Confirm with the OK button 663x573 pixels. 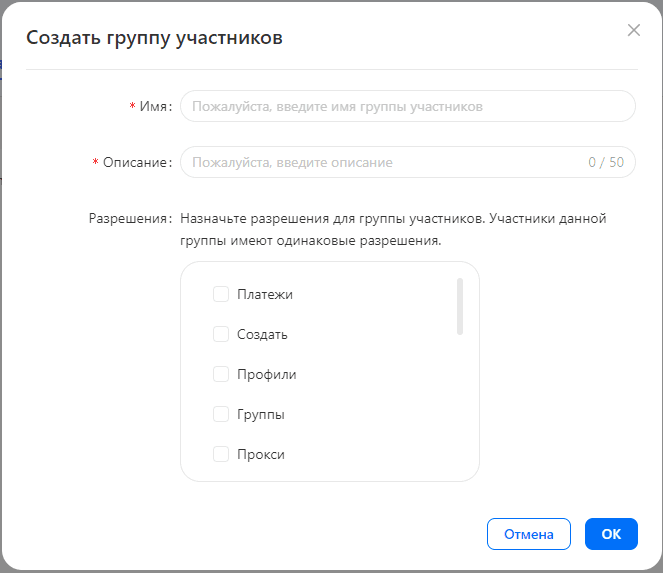point(611,534)
